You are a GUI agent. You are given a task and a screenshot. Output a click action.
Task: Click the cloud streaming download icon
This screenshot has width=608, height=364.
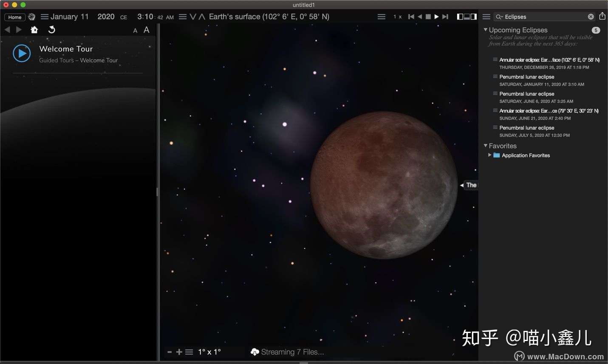255,352
